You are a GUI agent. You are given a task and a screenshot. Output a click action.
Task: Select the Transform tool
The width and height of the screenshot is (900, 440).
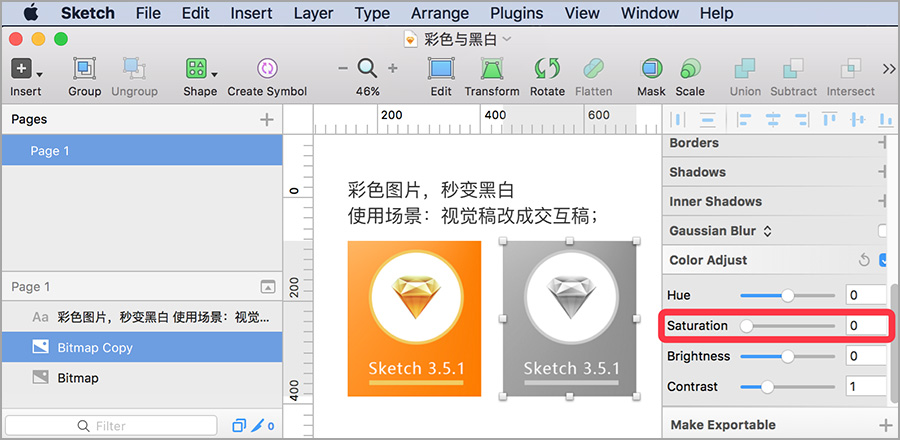click(x=491, y=69)
